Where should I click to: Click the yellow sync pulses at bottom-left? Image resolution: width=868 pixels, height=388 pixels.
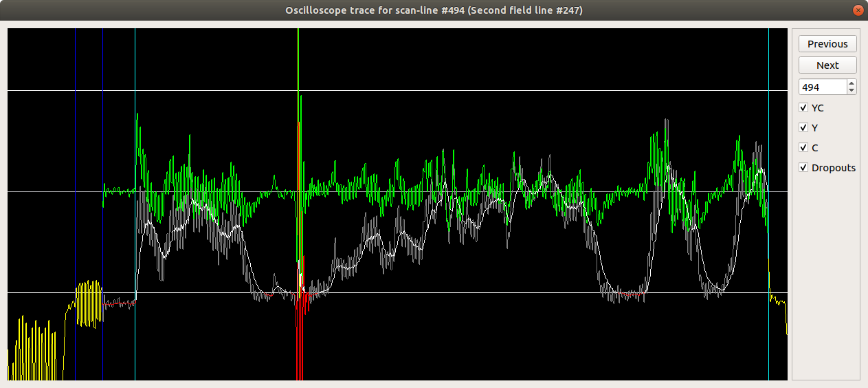34,351
